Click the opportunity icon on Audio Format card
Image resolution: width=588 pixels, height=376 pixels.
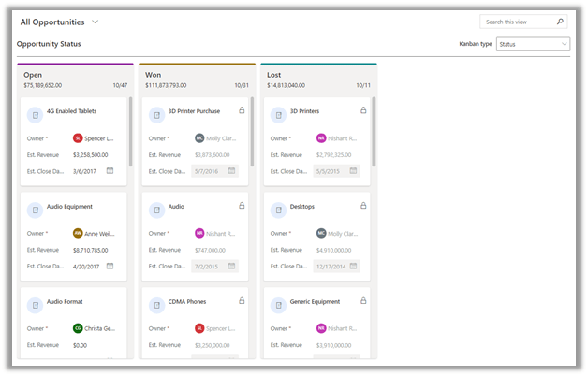point(35,304)
